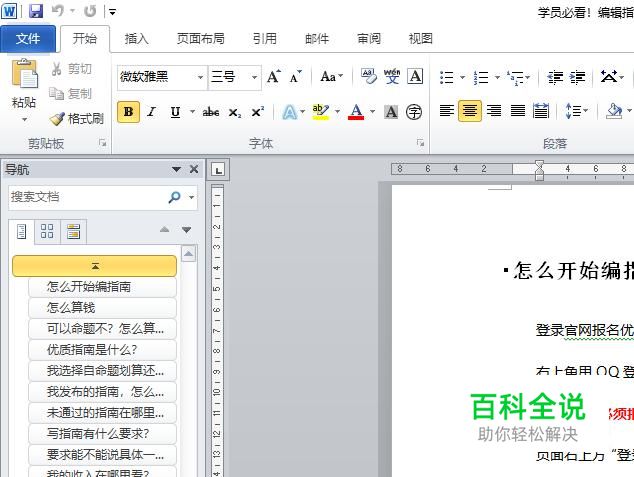
Task: Select the Format Painter brush
Action: 77,118
